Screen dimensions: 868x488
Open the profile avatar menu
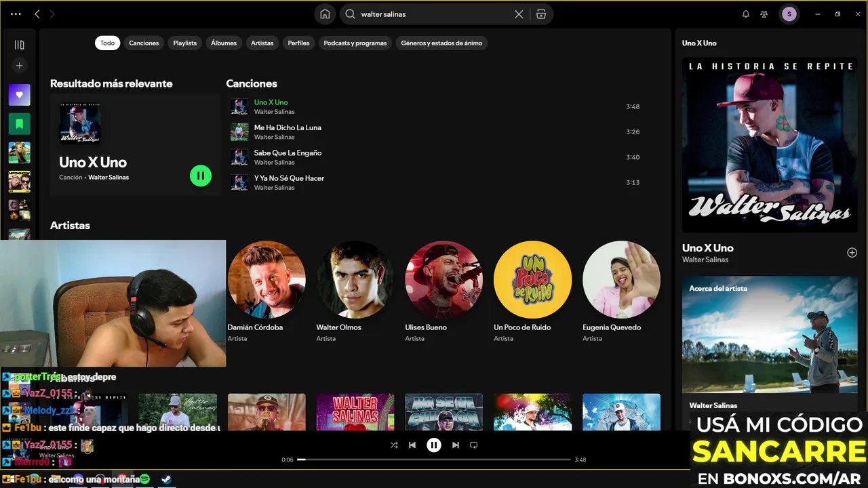(x=789, y=14)
